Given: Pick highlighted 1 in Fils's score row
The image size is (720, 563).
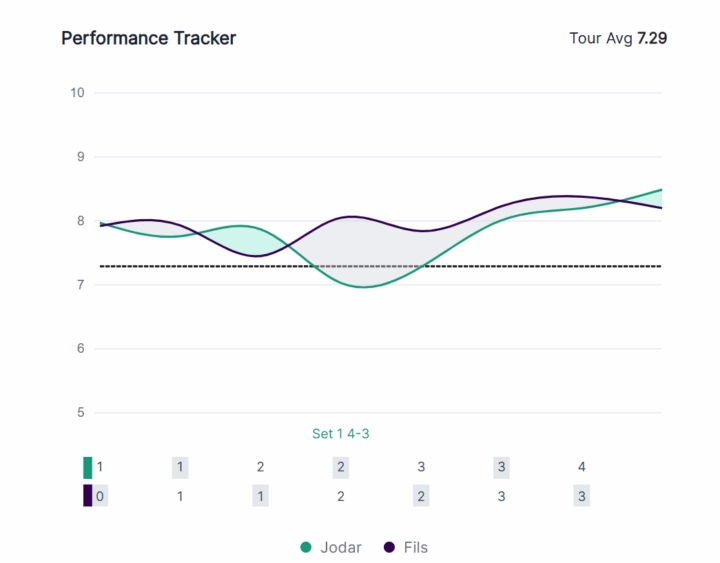Looking at the screenshot, I should [x=260, y=496].
